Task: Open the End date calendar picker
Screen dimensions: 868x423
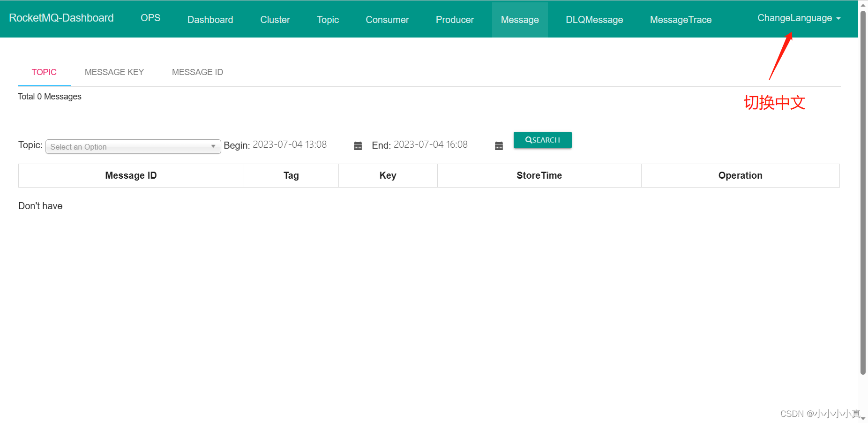Action: coord(499,146)
